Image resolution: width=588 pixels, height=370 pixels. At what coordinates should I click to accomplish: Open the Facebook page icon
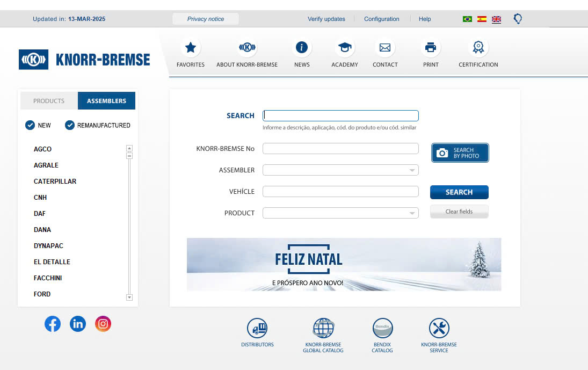coord(53,324)
